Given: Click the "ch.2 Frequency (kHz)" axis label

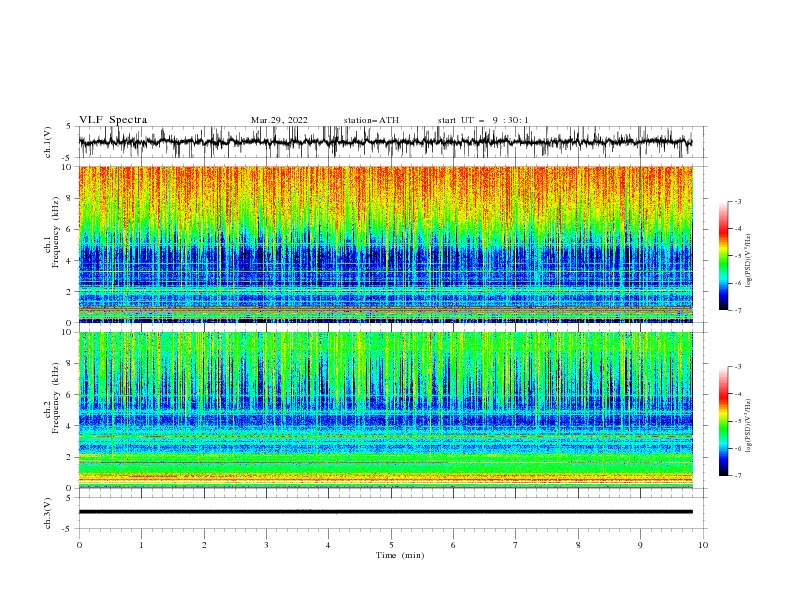Looking at the screenshot, I should [52, 398].
